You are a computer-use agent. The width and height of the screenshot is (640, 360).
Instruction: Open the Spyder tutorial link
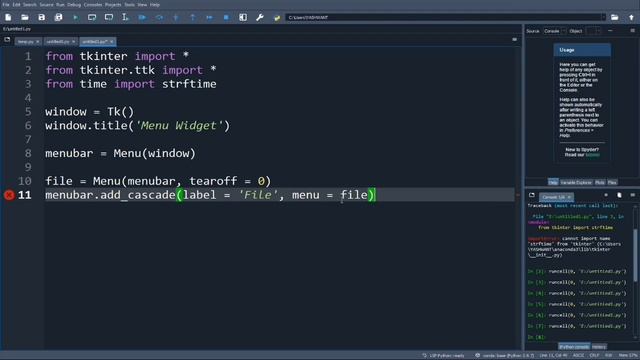click(593, 155)
